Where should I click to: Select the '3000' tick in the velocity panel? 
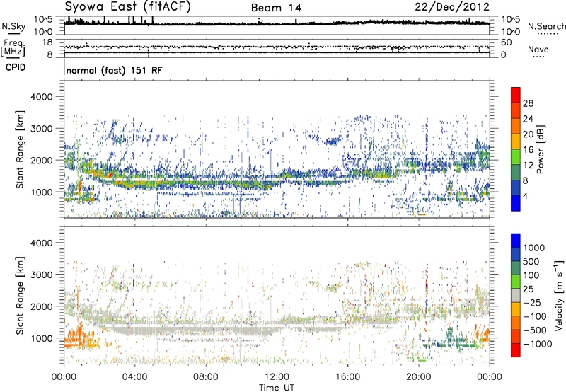(41, 275)
